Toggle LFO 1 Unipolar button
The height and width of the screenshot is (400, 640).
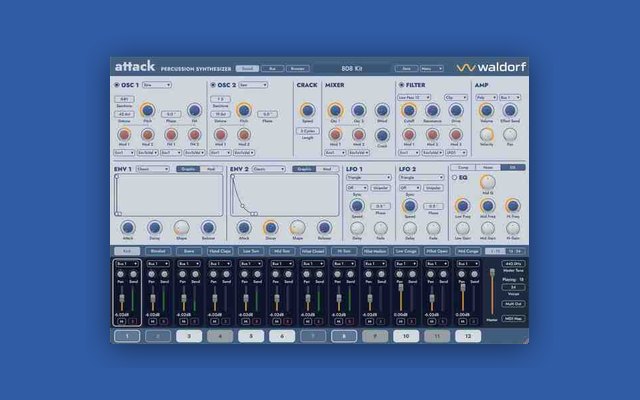click(x=380, y=188)
